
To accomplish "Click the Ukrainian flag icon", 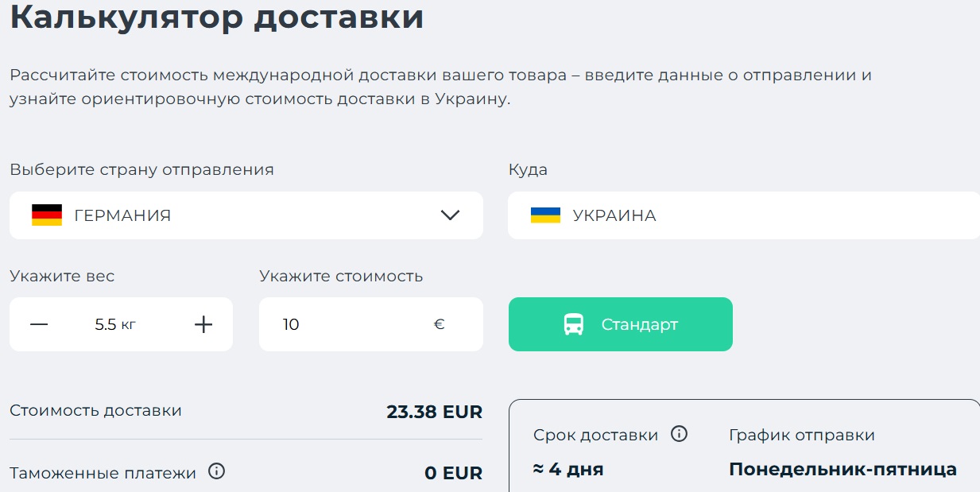I will (x=545, y=215).
